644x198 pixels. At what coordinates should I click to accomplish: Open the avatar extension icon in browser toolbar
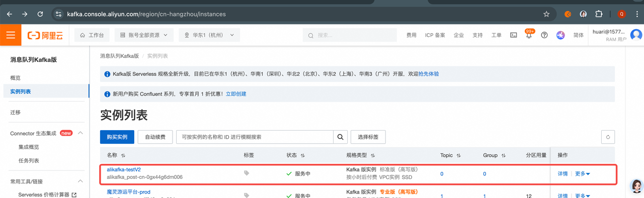(584, 14)
